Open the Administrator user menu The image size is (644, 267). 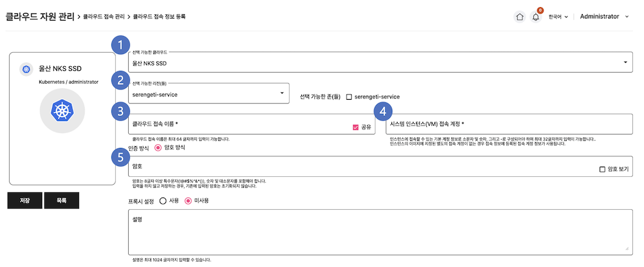[604, 17]
